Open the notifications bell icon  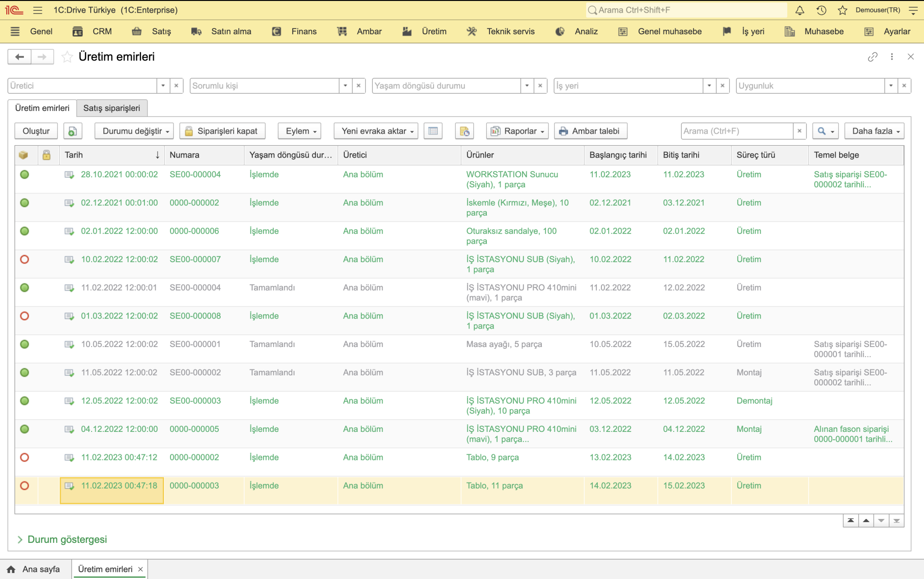pyautogui.click(x=799, y=10)
